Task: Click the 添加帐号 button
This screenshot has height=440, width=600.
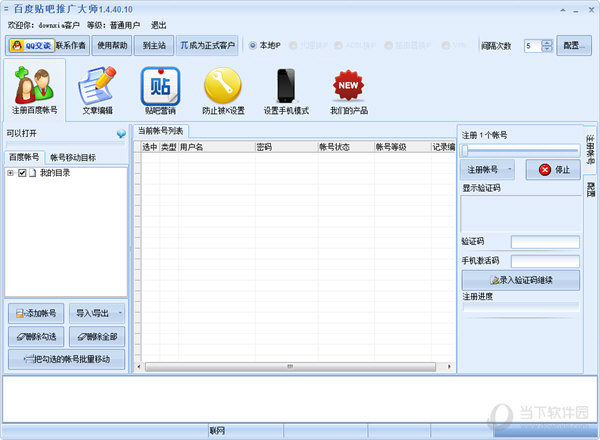Action: click(36, 313)
